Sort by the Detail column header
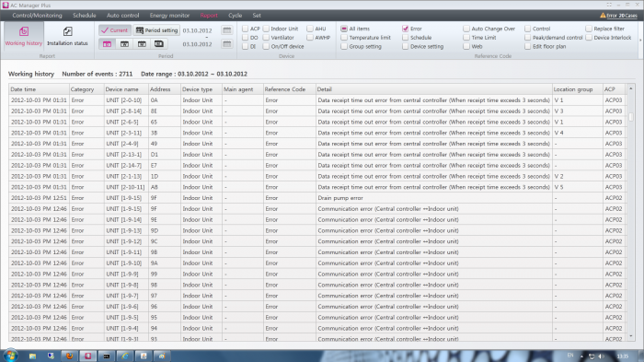 tap(433, 89)
